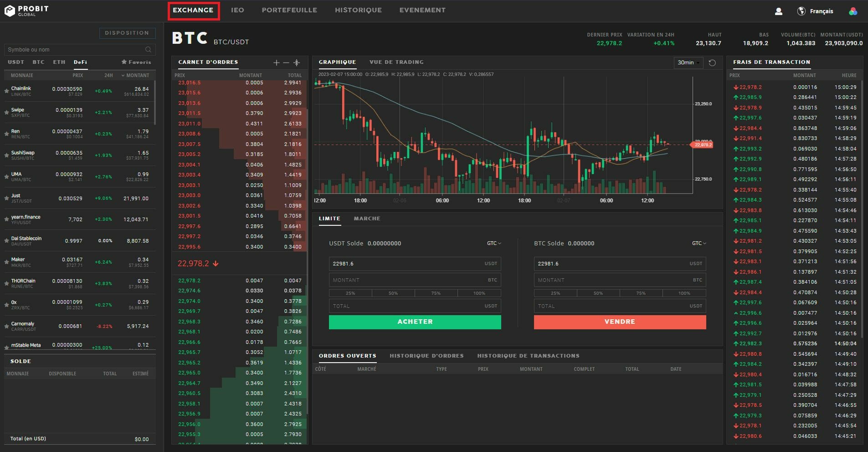Open the Français language selector

822,11
